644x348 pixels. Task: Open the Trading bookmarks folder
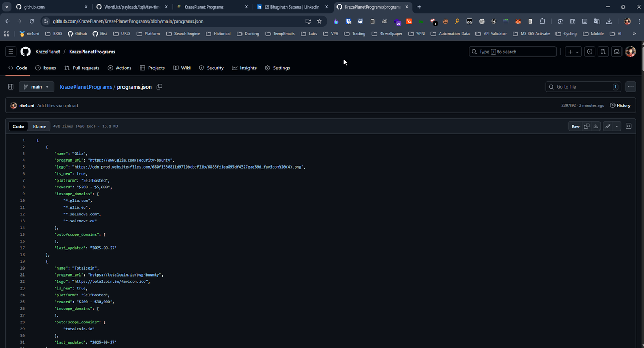[355, 33]
